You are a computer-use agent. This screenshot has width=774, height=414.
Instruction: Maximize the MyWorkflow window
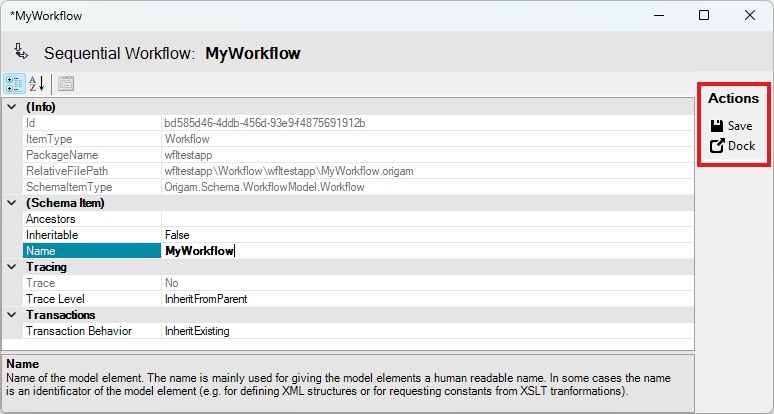point(703,16)
